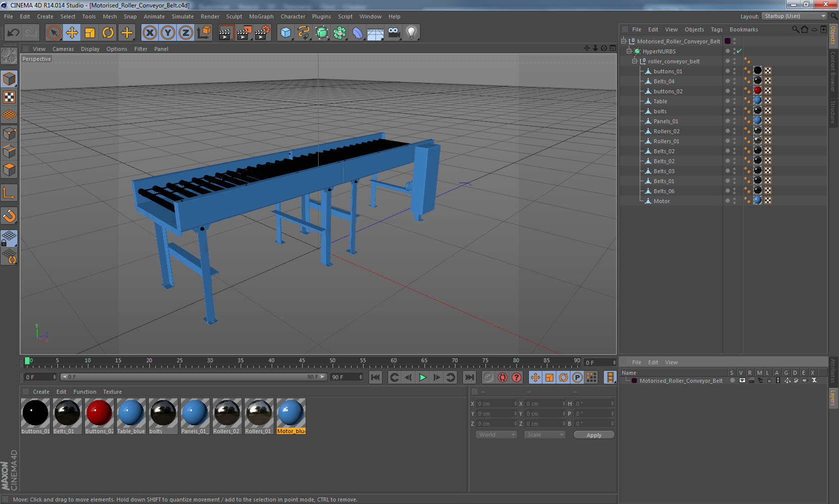The height and width of the screenshot is (504, 839).
Task: Render to Picture Viewer
Action: 244,33
